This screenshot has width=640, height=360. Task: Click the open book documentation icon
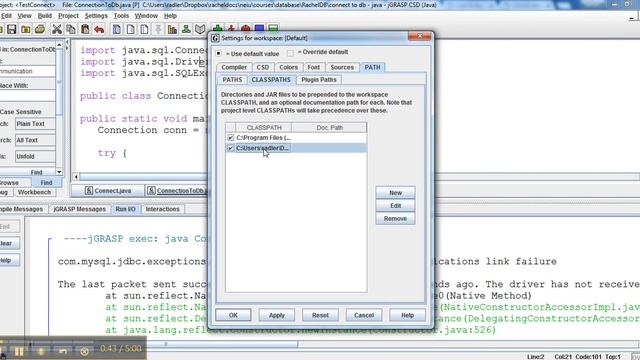click(x=200, y=29)
